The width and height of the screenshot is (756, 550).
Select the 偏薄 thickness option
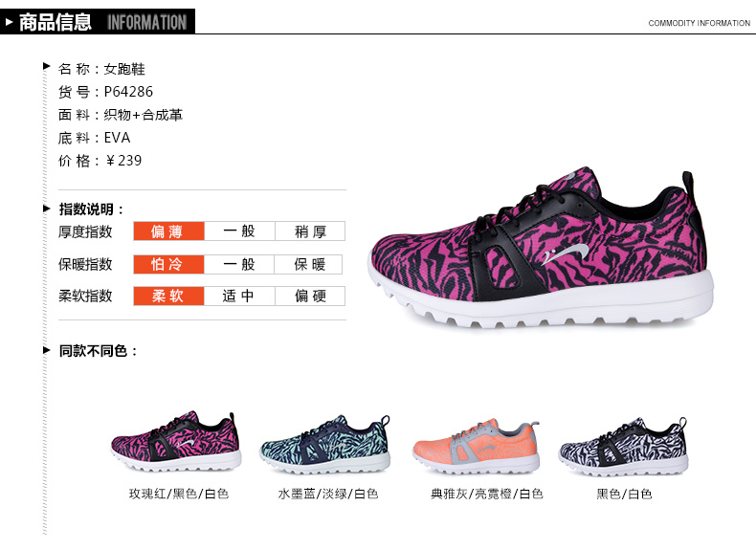pyautogui.click(x=168, y=231)
